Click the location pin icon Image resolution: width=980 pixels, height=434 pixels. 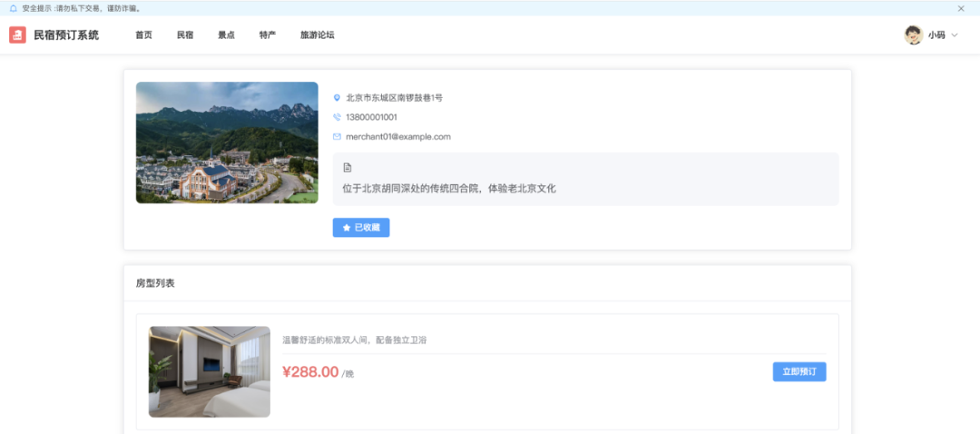pyautogui.click(x=337, y=98)
